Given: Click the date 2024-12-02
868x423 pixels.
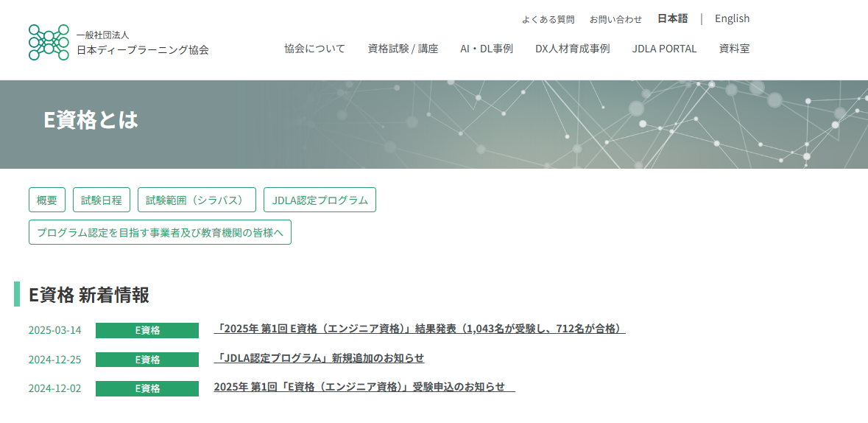Looking at the screenshot, I should [x=54, y=388].
